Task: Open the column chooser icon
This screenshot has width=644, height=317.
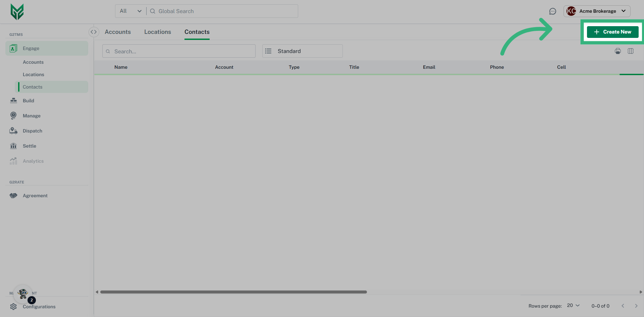Action: pyautogui.click(x=631, y=51)
